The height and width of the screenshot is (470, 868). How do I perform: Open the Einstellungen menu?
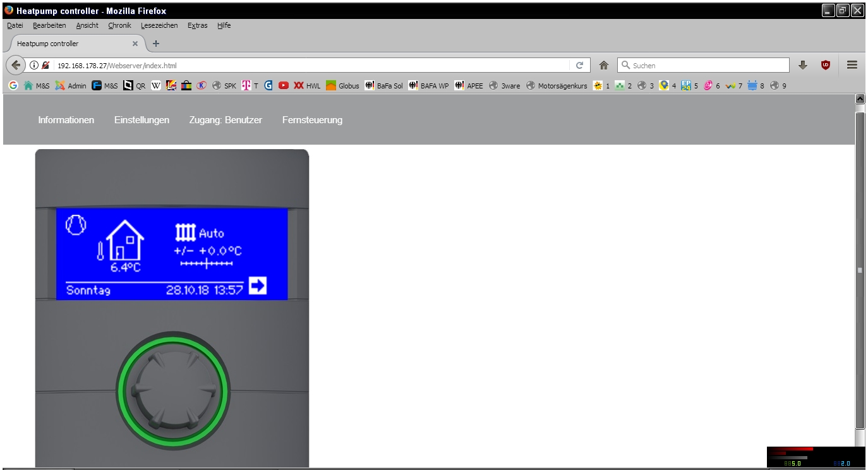click(x=142, y=120)
